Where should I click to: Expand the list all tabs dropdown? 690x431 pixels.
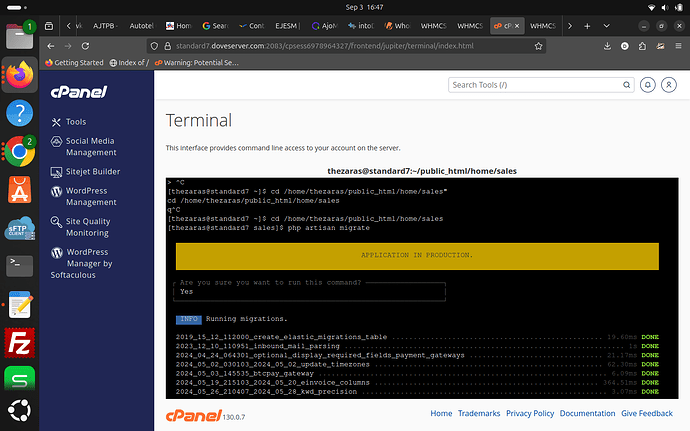[x=606, y=26]
